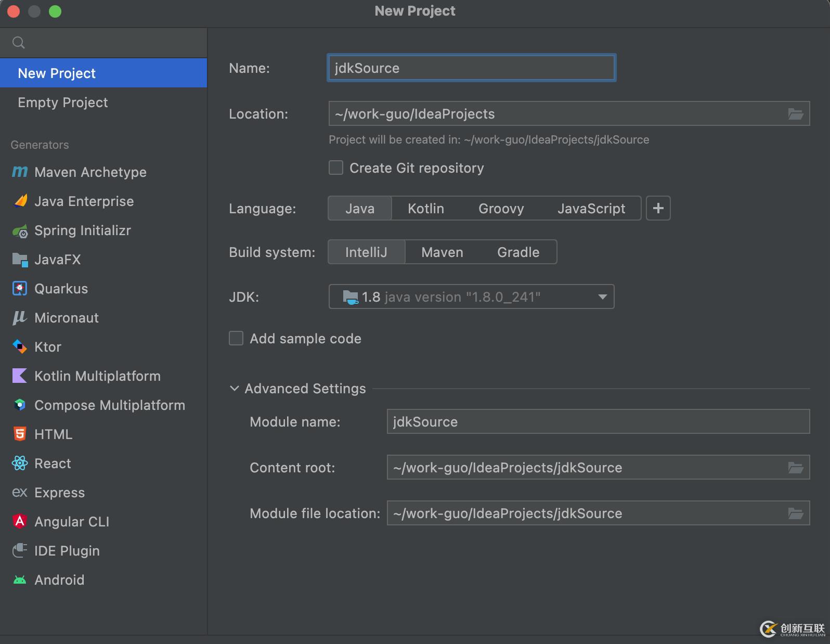Choose Kotlin Multiplatform generator

(x=103, y=376)
